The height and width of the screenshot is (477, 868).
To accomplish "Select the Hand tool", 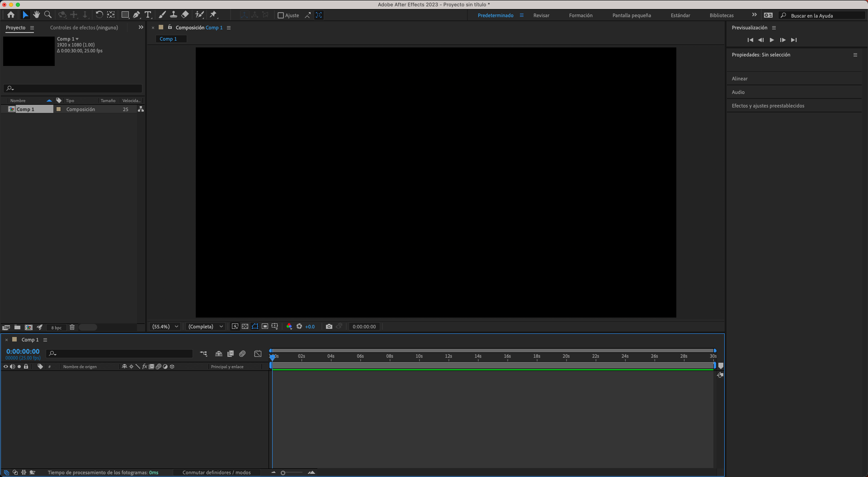I will [x=37, y=15].
